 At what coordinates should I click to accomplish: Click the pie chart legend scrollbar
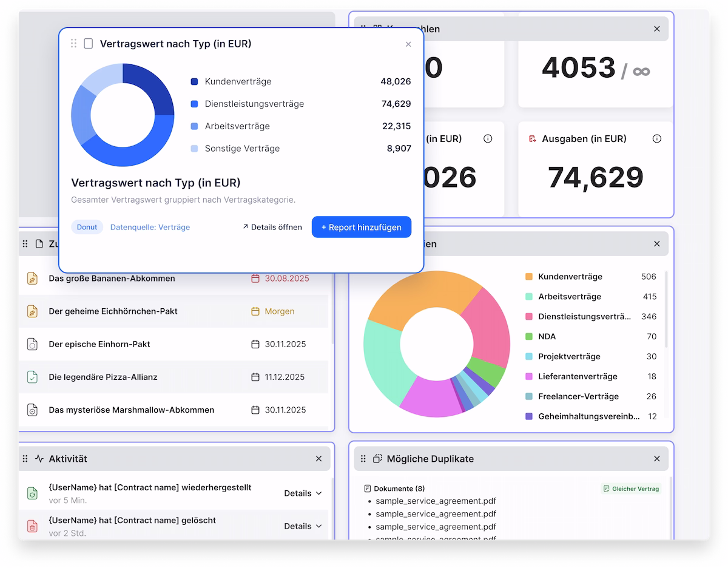(666, 309)
